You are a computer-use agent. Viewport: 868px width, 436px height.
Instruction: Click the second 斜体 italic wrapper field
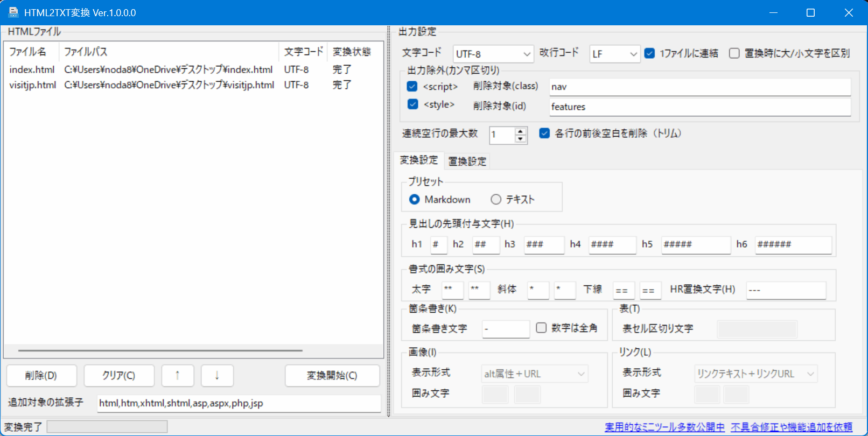[565, 290]
